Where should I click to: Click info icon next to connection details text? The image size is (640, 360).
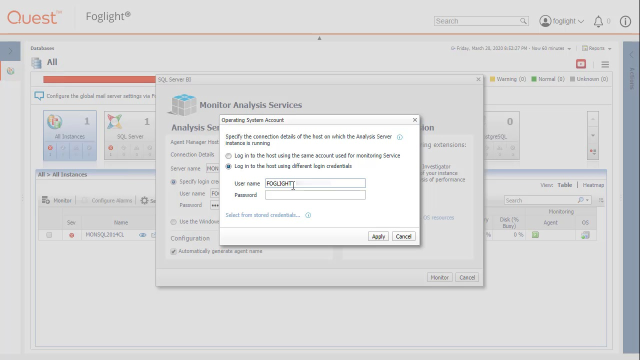(400, 137)
